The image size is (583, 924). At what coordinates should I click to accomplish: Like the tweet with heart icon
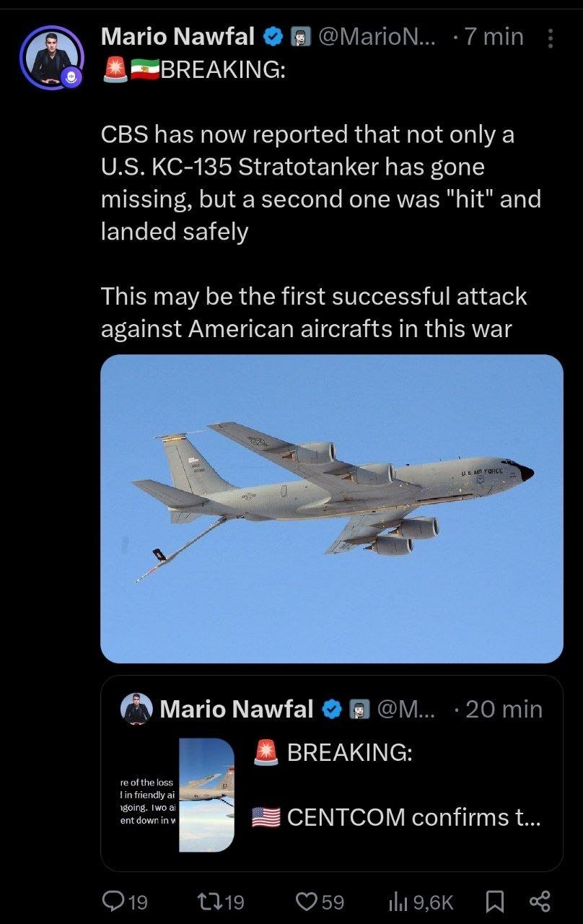[308, 901]
